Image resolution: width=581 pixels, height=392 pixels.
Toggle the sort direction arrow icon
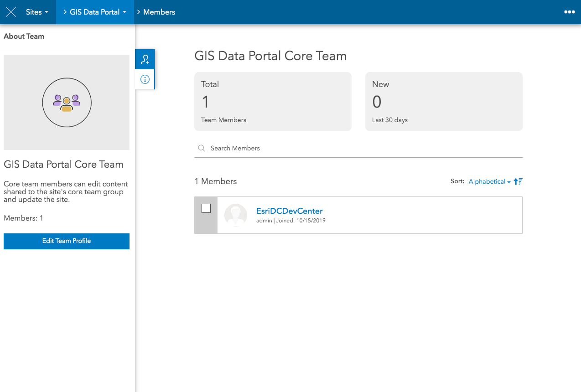pos(518,181)
